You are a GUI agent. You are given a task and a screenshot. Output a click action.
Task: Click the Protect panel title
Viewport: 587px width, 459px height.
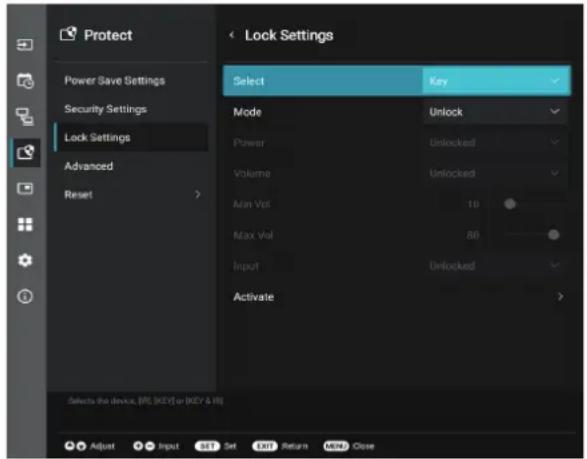click(108, 35)
